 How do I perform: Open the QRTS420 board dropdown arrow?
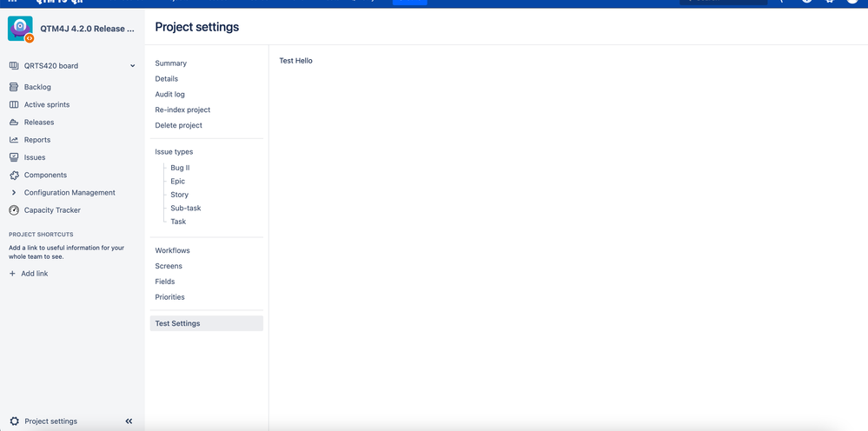tap(132, 66)
